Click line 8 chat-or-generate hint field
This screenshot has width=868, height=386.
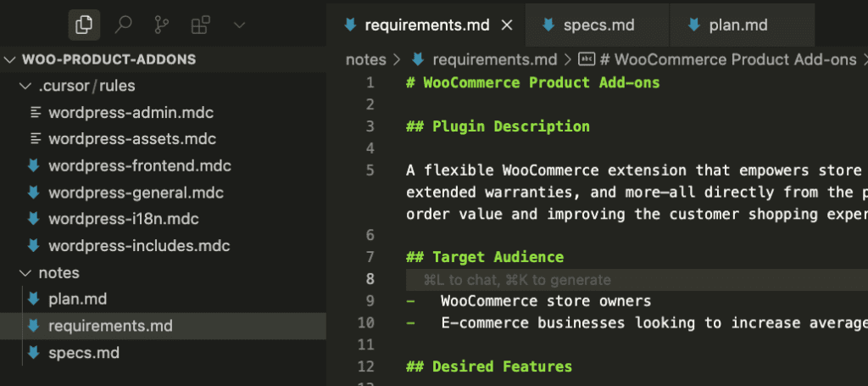(x=637, y=280)
